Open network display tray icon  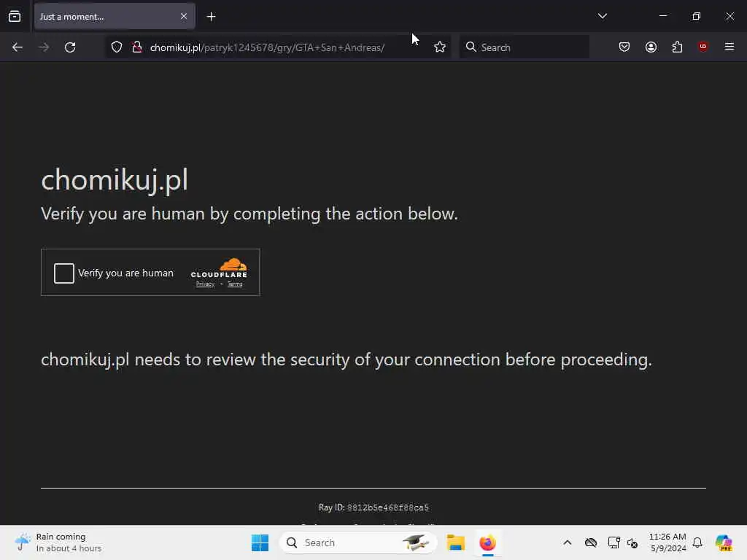(614, 542)
